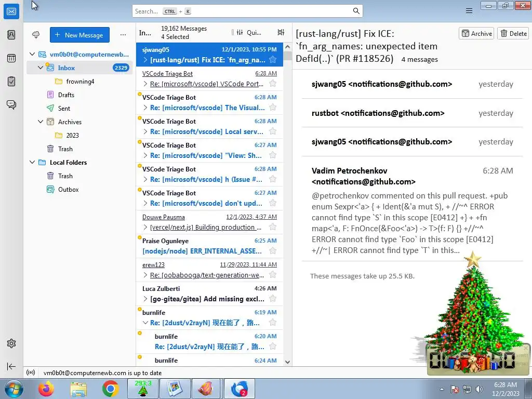Delete the selected conversation
Image resolution: width=532 pixels, height=399 pixels.
[x=513, y=33]
